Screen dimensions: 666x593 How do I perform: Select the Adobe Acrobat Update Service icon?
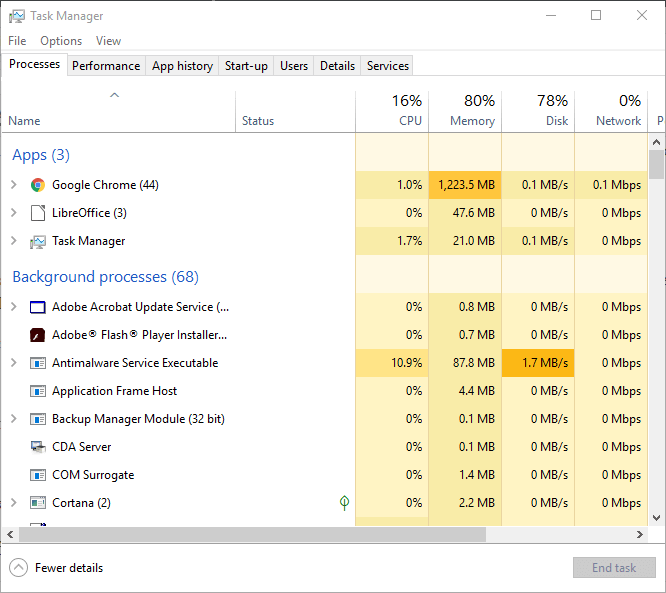(38, 307)
